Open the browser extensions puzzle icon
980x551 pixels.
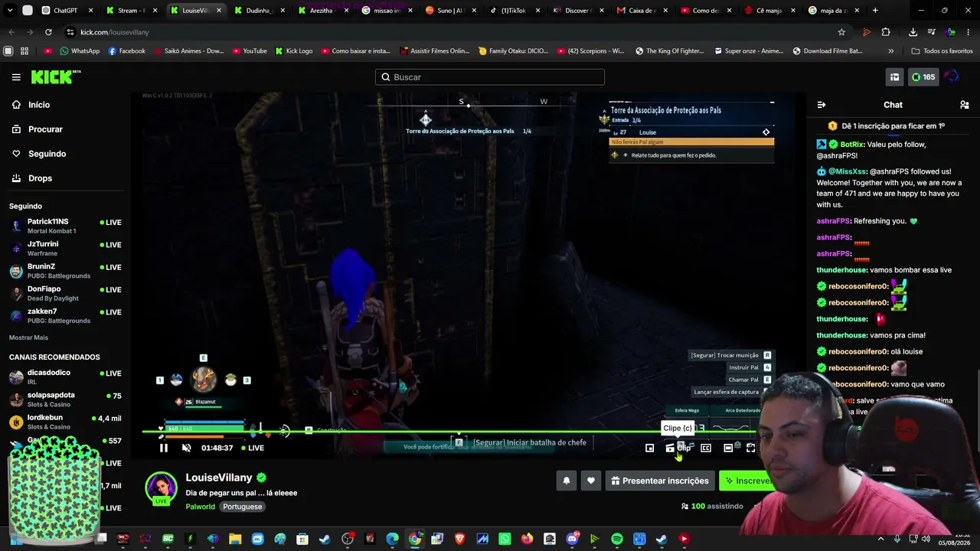coord(886,32)
